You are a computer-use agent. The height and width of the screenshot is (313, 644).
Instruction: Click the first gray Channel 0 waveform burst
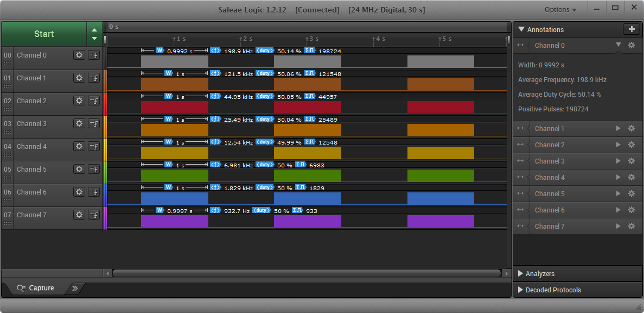(x=175, y=61)
